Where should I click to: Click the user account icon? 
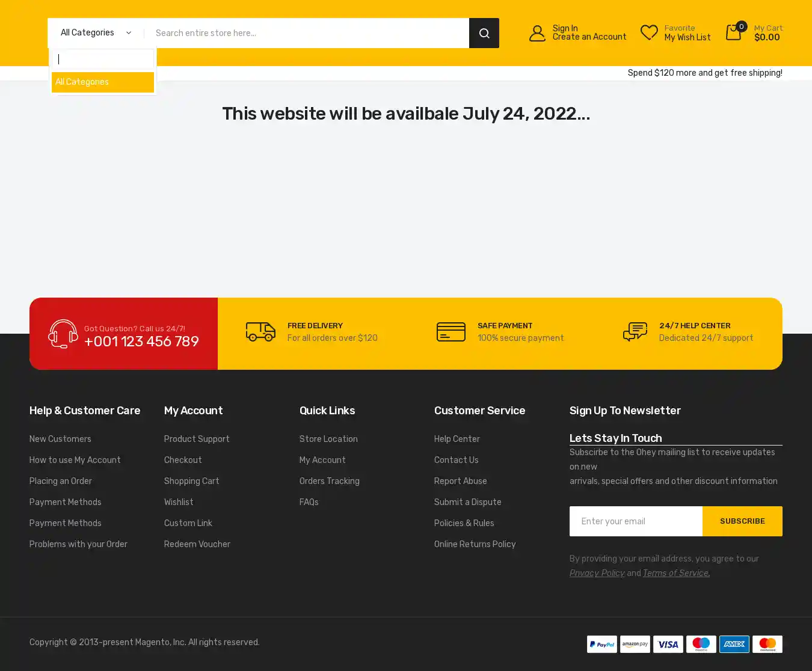click(x=537, y=33)
